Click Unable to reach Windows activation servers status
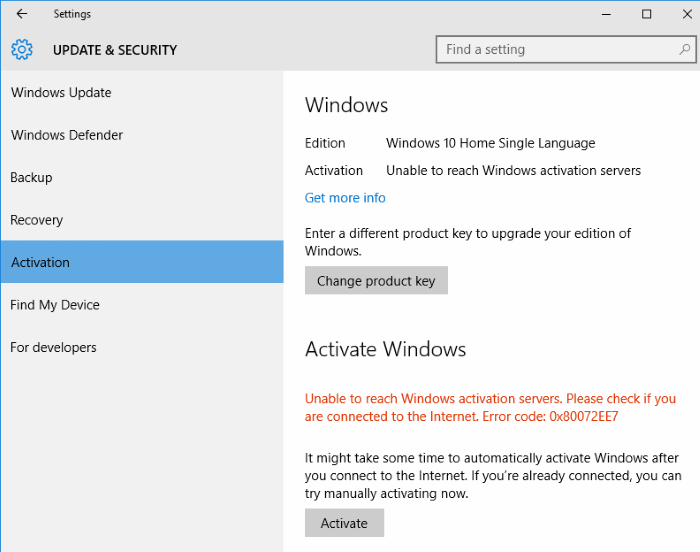This screenshot has width=700, height=552. [x=513, y=170]
